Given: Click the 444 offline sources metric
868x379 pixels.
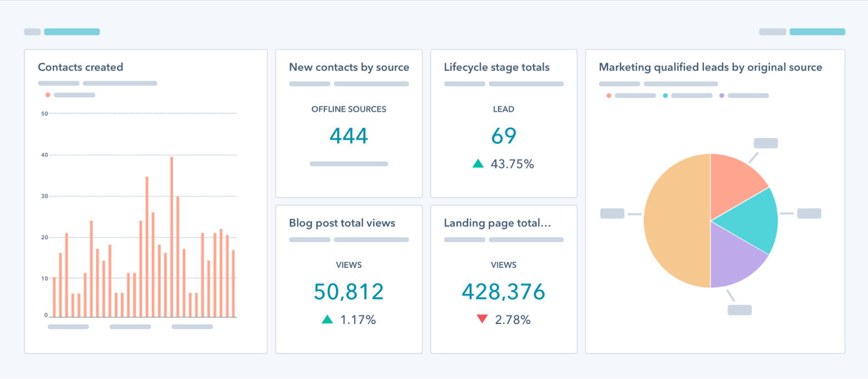Looking at the screenshot, I should [349, 135].
